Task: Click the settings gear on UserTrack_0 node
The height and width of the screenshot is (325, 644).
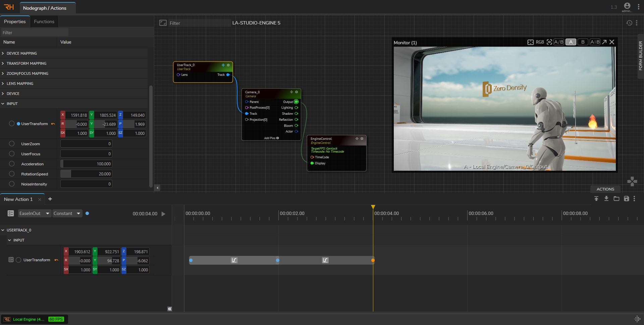Action: pos(228,65)
